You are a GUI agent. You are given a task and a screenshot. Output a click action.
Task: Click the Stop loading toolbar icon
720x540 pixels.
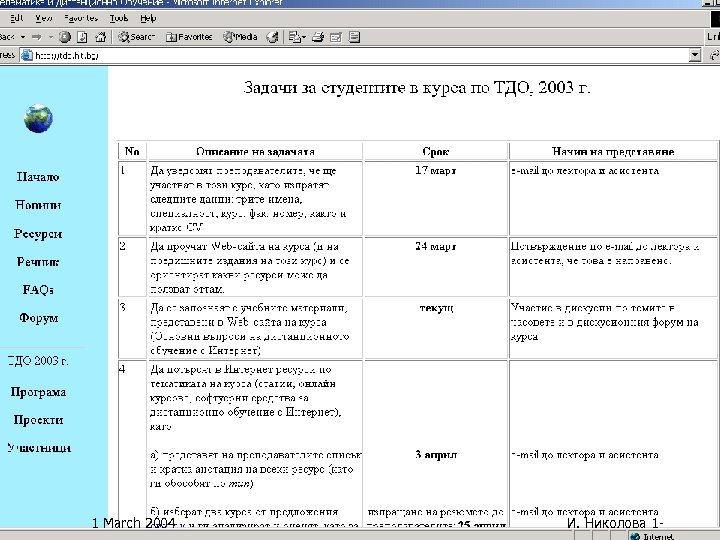[x=65, y=37]
